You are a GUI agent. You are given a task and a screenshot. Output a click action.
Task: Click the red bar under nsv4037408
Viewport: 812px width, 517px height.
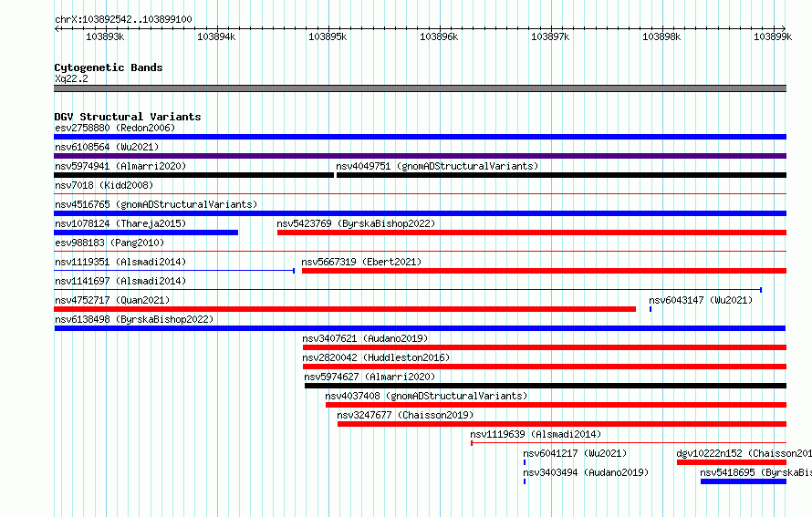pos(557,405)
